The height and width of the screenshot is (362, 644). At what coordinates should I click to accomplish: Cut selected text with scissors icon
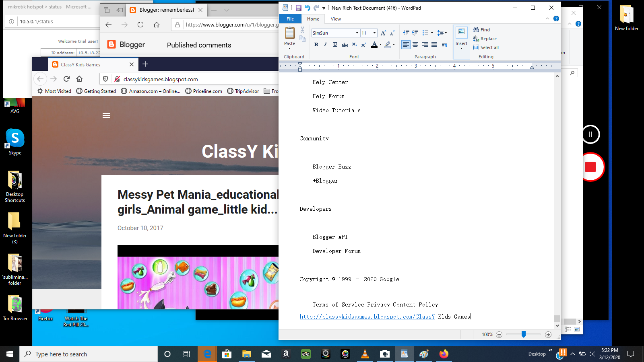click(x=302, y=30)
